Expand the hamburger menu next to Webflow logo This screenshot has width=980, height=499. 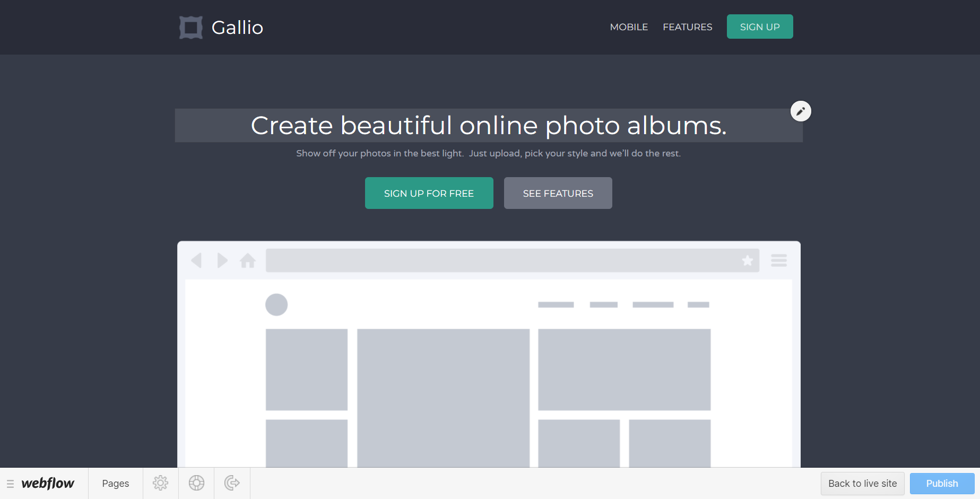(11, 483)
